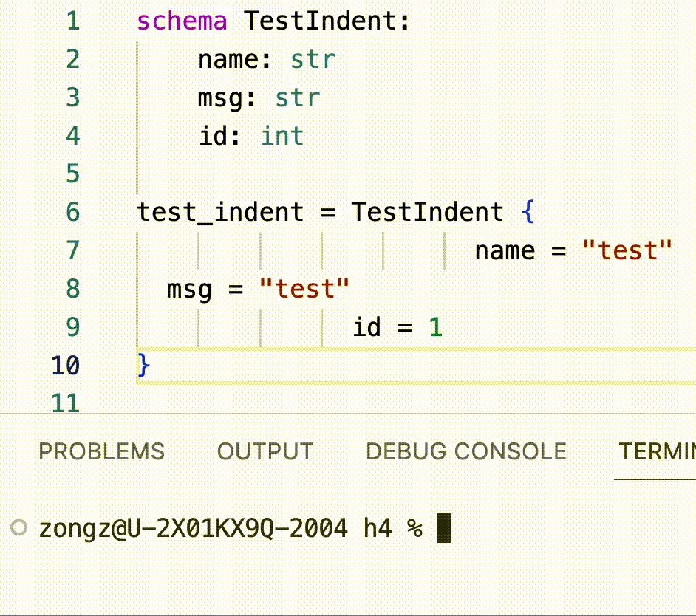The image size is (696, 616).
Task: Switch to the OUTPUT tab
Action: (265, 451)
